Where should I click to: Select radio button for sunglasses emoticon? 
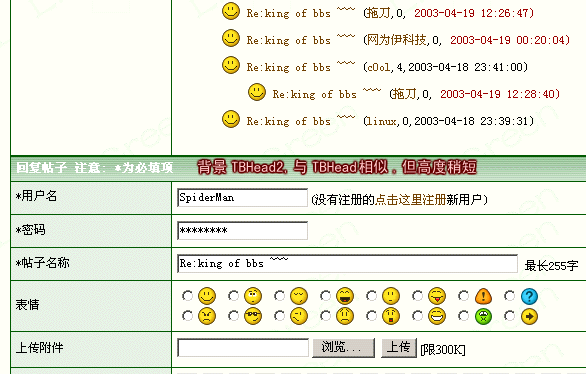pos(233,316)
